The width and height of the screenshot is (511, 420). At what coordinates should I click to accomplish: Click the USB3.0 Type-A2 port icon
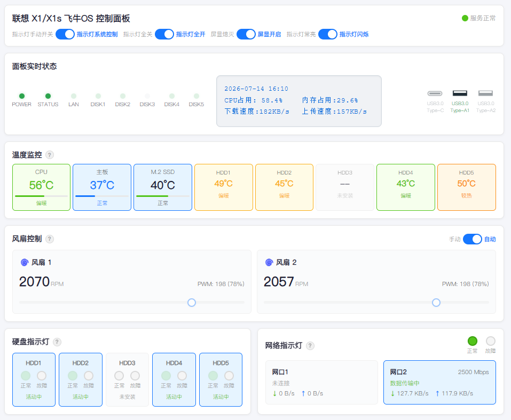point(485,93)
